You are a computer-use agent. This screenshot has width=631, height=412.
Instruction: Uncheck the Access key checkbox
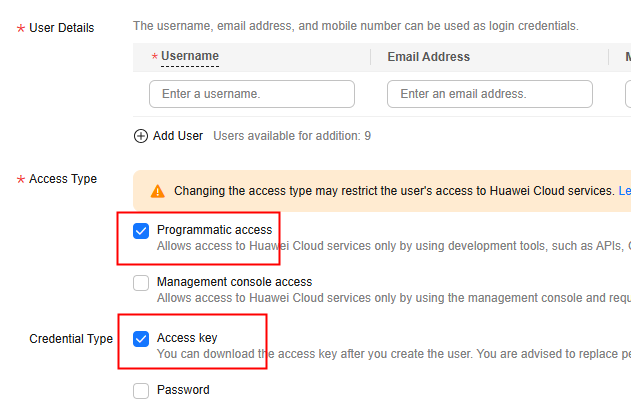point(141,339)
